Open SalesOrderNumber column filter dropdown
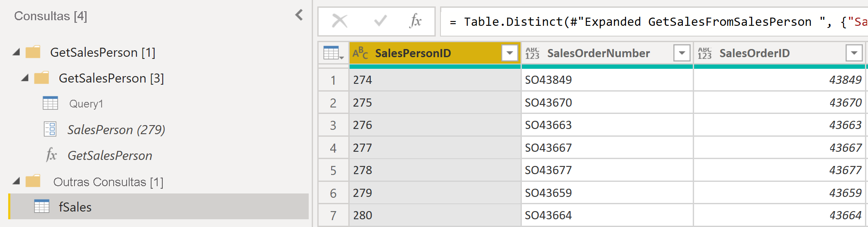Image resolution: width=868 pixels, height=227 pixels. [682, 53]
